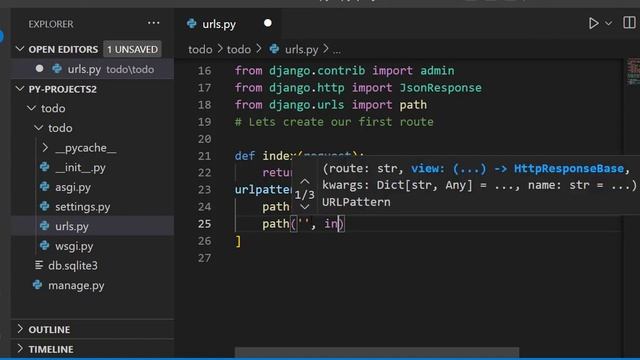The height and width of the screenshot is (360, 640).
Task: Click the 1 UNSAVED badge
Action: [x=132, y=49]
